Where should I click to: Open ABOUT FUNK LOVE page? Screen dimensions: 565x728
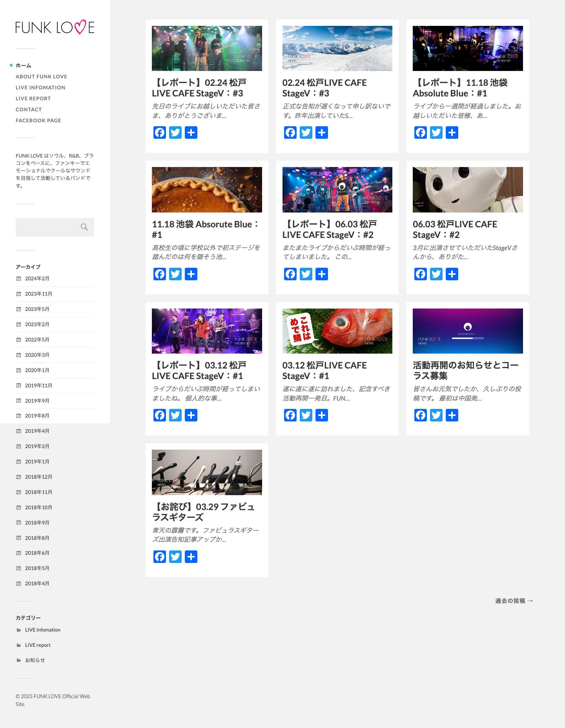[41, 76]
